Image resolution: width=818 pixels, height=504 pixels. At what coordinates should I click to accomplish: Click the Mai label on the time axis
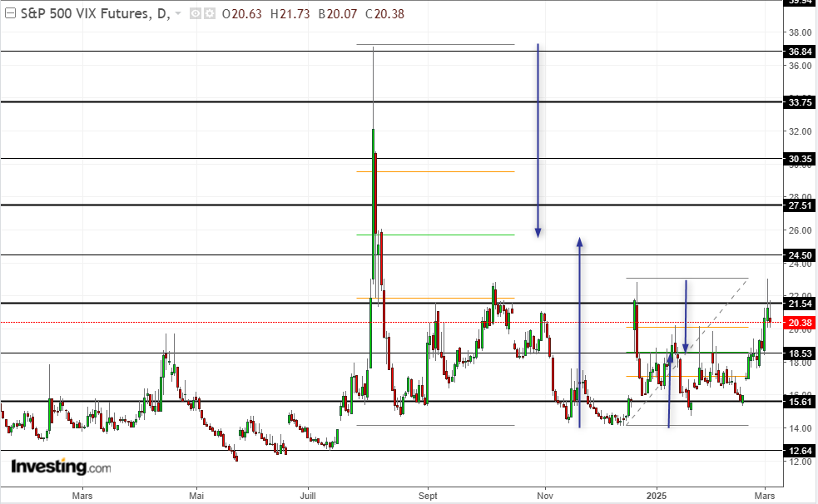(x=196, y=496)
